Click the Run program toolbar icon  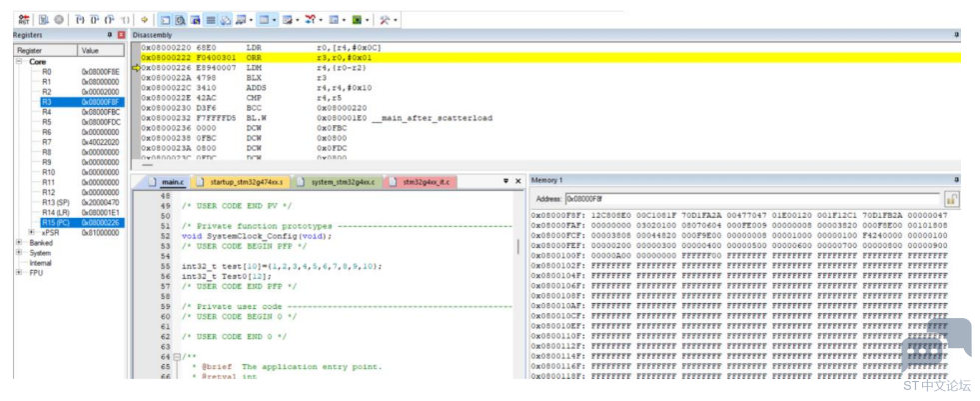(x=43, y=20)
